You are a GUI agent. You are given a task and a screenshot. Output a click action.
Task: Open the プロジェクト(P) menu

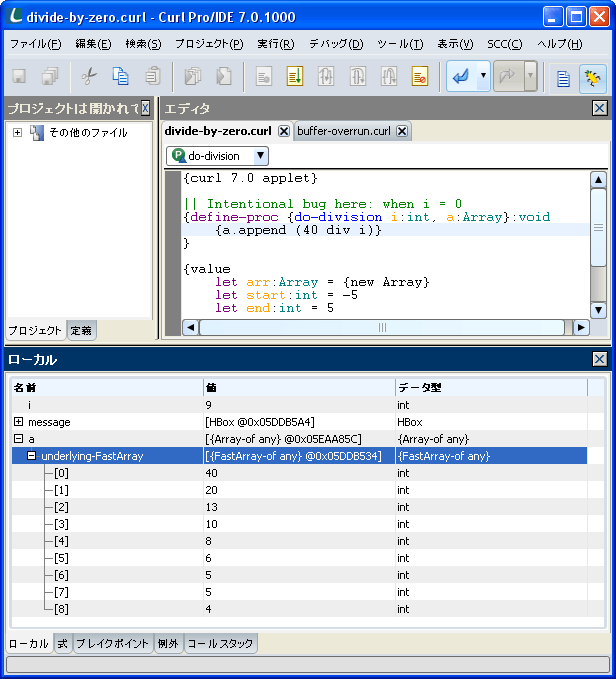click(209, 44)
